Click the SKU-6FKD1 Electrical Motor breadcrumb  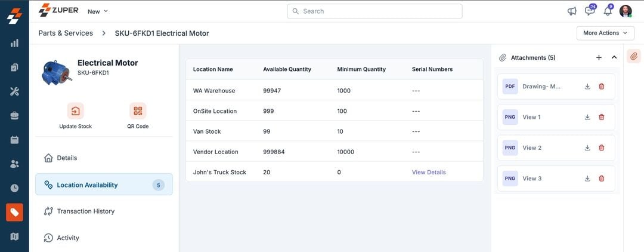(162, 33)
